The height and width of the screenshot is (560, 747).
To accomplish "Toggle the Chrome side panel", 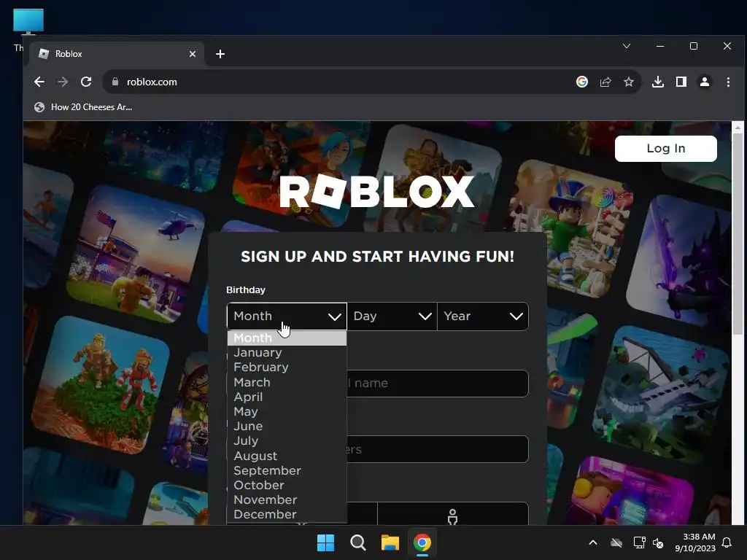I will [x=681, y=82].
